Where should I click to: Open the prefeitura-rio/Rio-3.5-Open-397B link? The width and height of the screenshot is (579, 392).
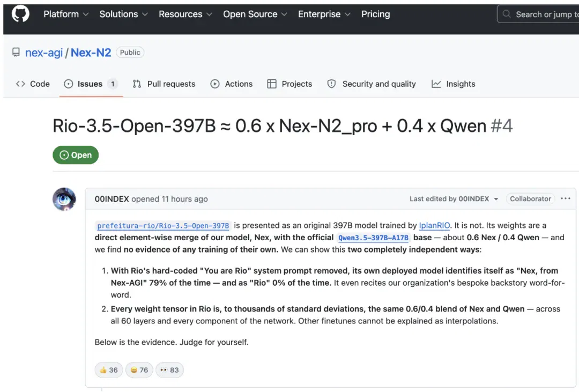coord(163,225)
